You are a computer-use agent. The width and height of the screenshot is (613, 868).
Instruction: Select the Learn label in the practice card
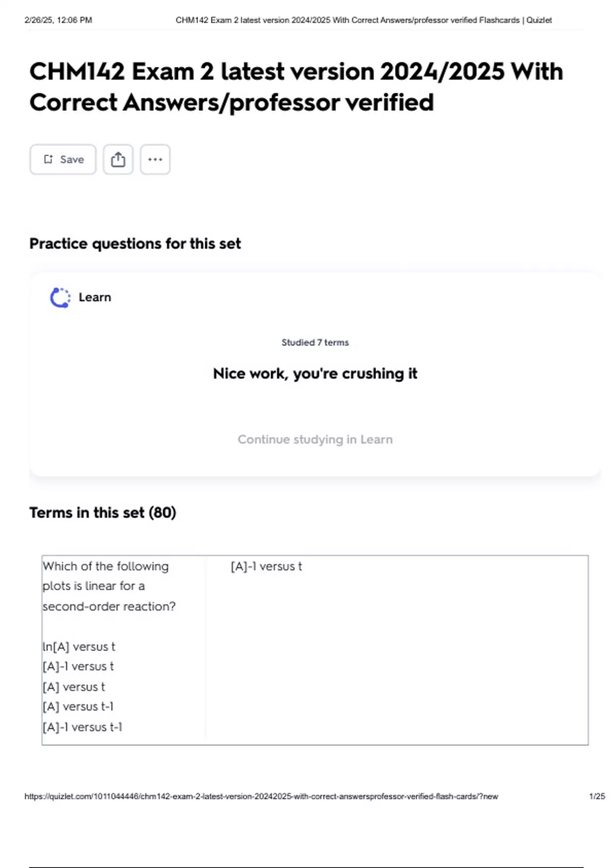pos(95,297)
